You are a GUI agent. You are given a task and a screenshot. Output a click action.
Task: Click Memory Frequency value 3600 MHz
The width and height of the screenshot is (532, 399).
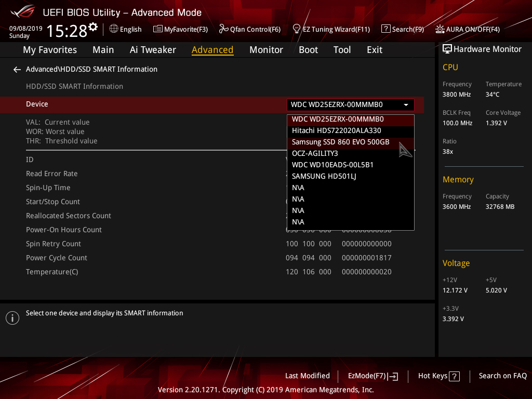point(457,207)
